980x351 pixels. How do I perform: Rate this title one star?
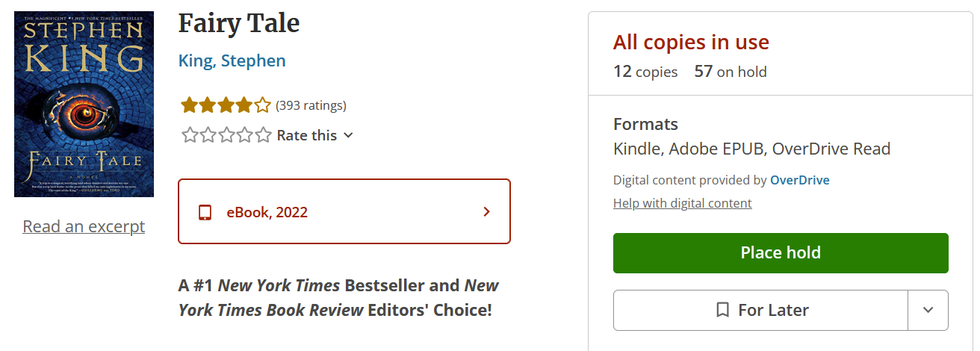tap(190, 135)
